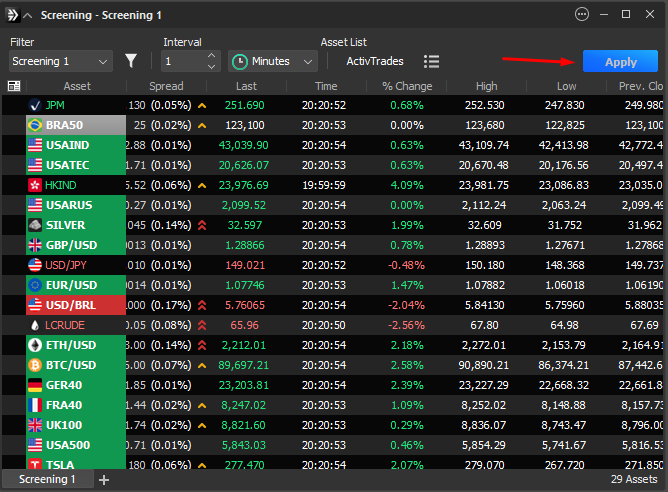Increase the Interval value with up arrow
668x492 pixels.
click(211, 56)
